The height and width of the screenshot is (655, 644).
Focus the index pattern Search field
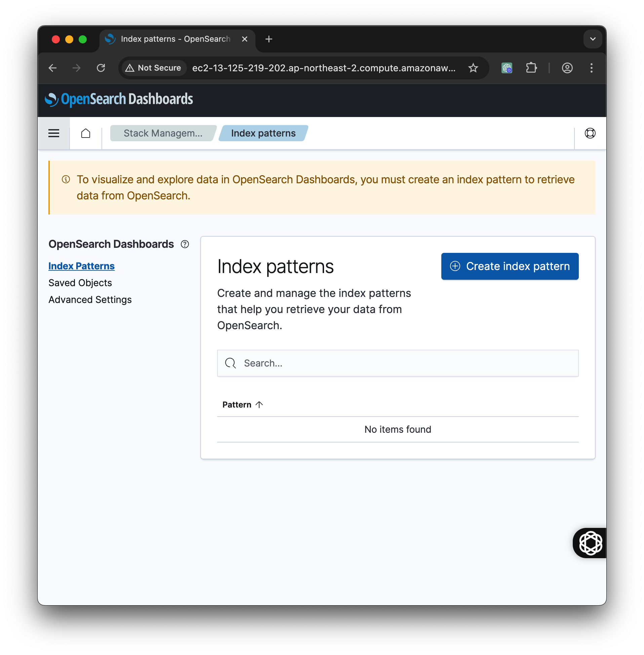(398, 363)
